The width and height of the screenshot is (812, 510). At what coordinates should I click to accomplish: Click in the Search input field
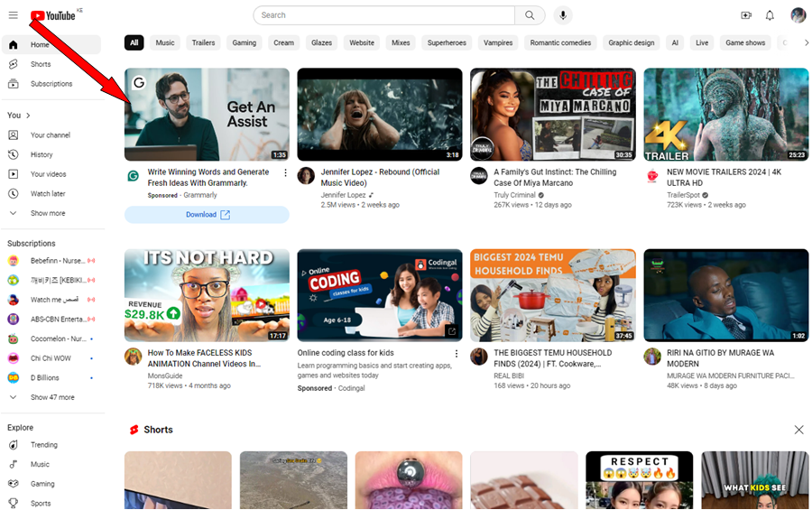[x=384, y=15]
